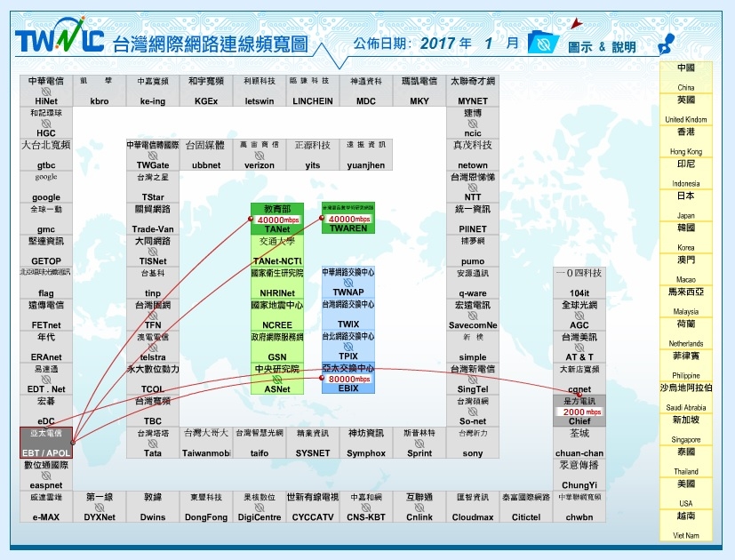This screenshot has height=560, width=735.
Task: Select the HiNet node
Action: [x=46, y=91]
